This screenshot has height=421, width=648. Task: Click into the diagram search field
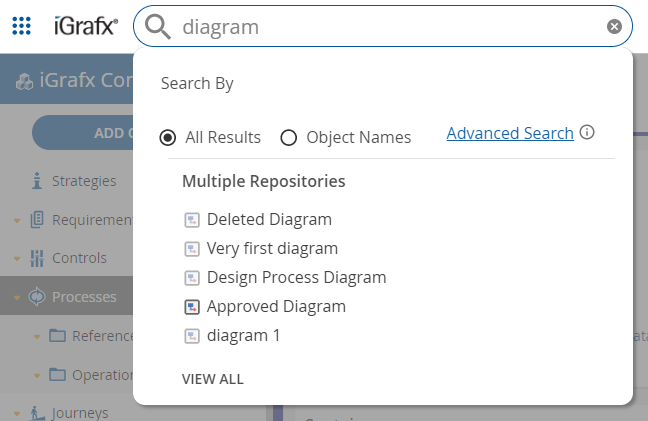(x=390, y=27)
